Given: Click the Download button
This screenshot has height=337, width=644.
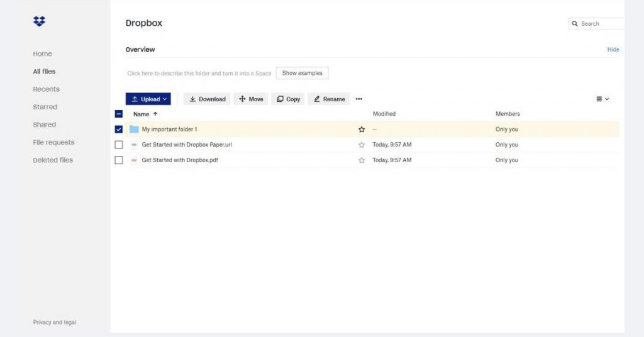Looking at the screenshot, I should point(207,99).
